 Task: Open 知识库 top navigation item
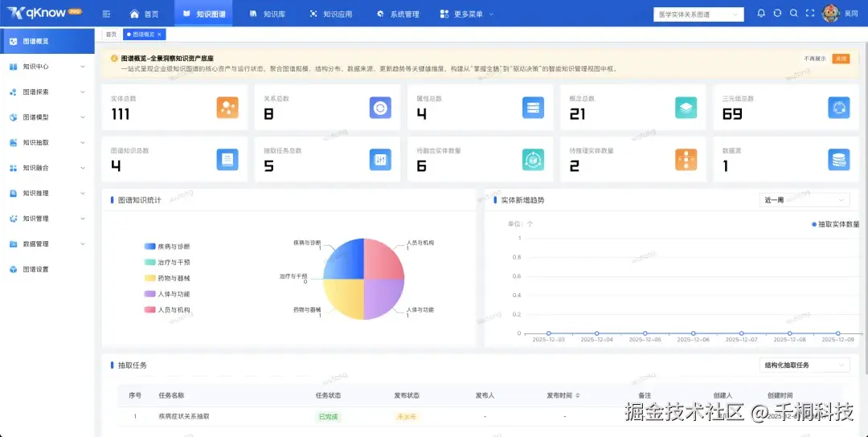coord(268,14)
